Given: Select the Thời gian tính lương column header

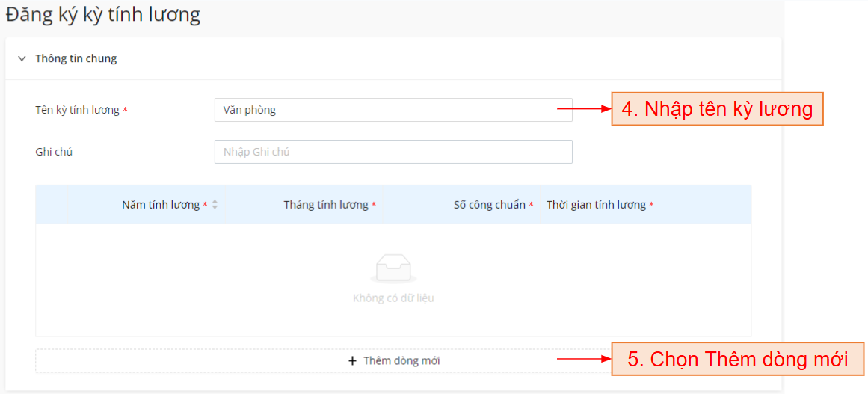Looking at the screenshot, I should (x=596, y=205).
